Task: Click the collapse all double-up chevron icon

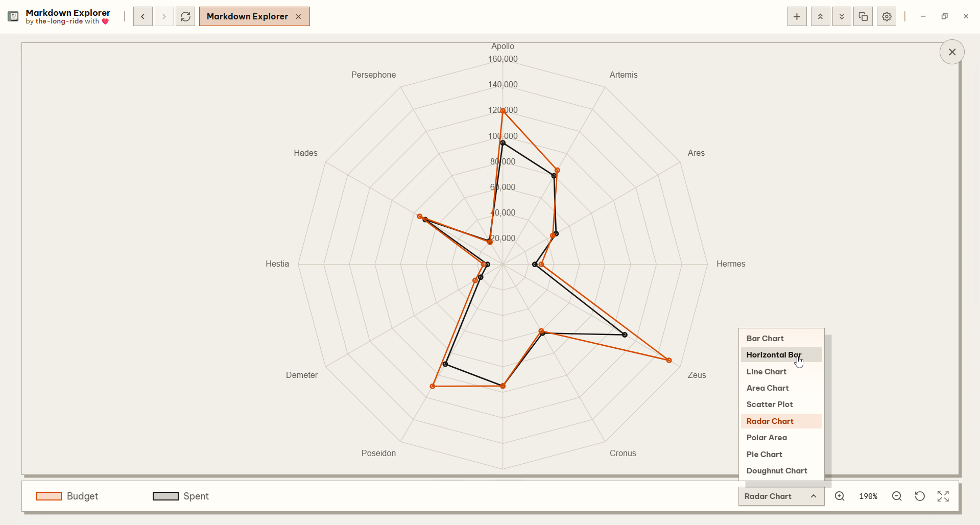Action: (x=820, y=16)
